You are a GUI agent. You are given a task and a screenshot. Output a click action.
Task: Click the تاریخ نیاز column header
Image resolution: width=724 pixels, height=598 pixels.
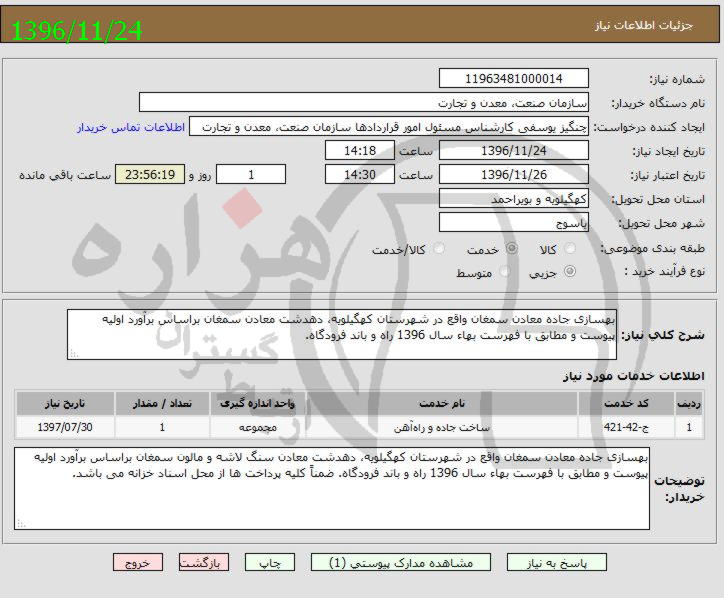(x=65, y=404)
